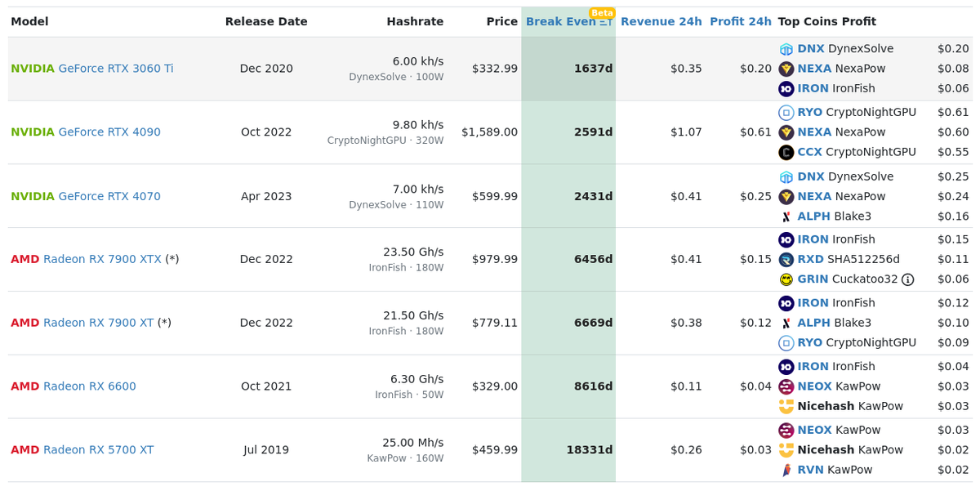Click NEXA coin icon in RTX 3060 Ti row
The image size is (980, 491).
[786, 69]
